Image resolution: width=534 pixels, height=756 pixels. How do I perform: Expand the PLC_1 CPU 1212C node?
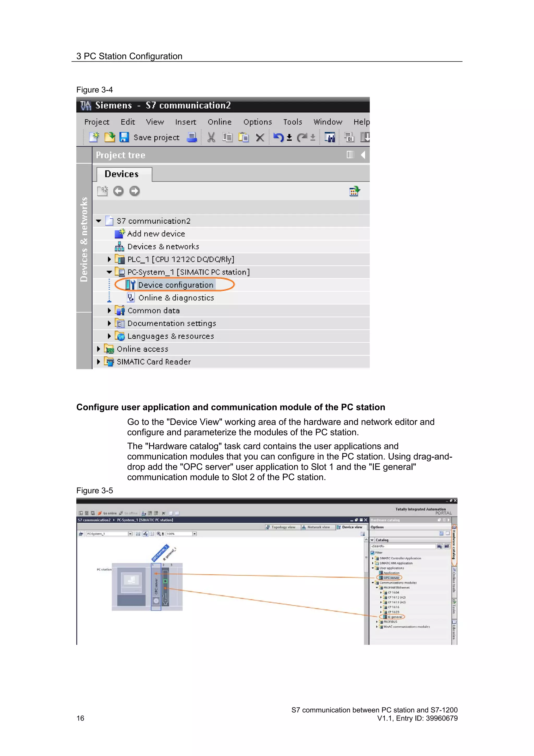tap(109, 259)
